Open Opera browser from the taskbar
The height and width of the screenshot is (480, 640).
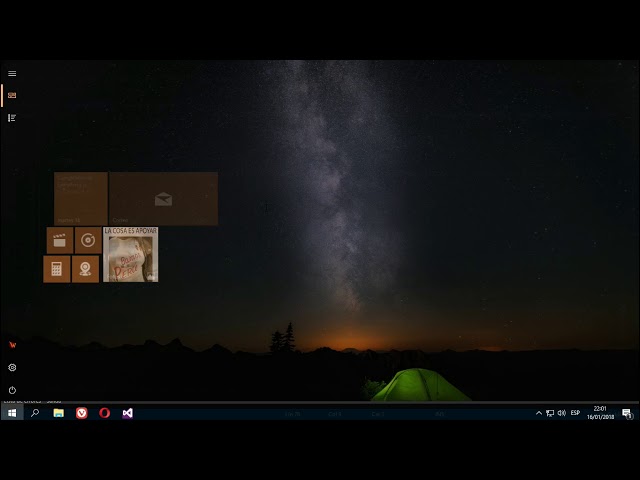(105, 413)
